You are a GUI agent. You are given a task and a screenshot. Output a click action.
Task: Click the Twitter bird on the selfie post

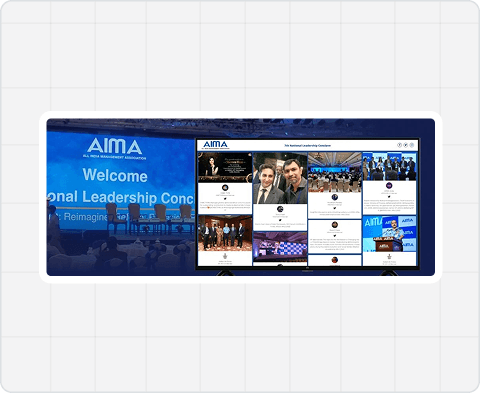(x=280, y=220)
